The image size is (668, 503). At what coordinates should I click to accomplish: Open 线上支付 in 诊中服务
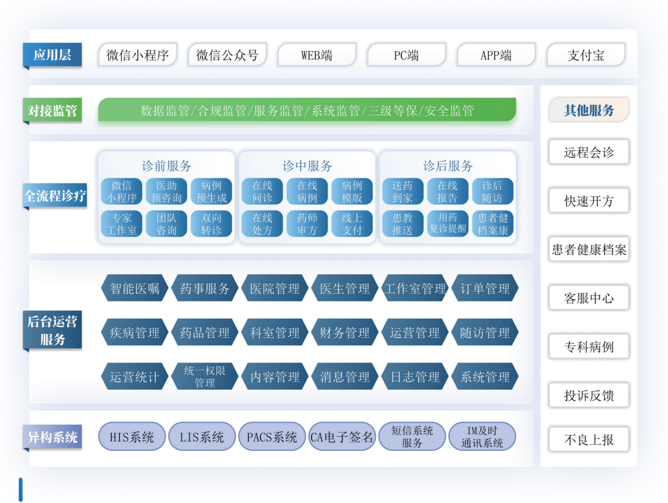pyautogui.click(x=352, y=224)
